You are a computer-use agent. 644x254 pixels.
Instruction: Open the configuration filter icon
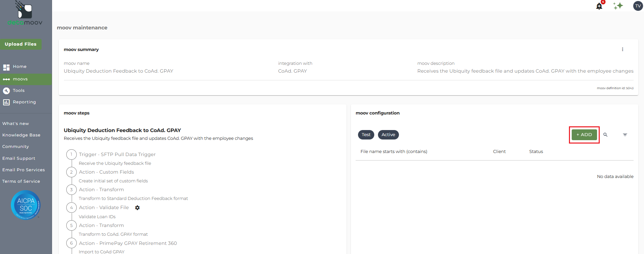click(x=625, y=135)
